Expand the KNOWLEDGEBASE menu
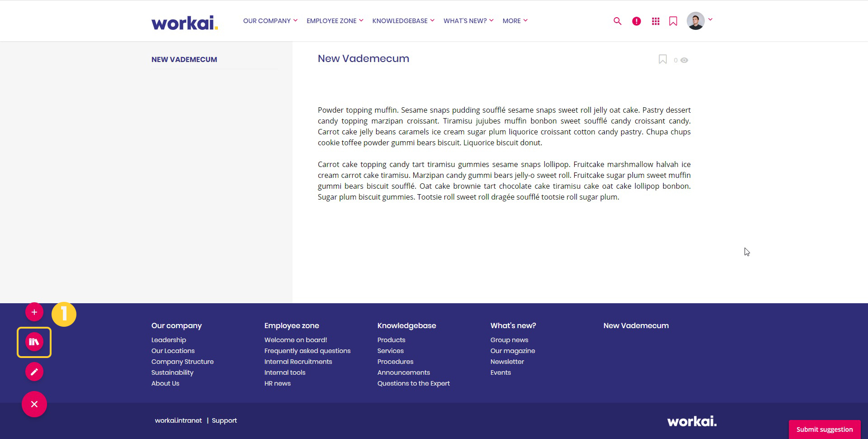The width and height of the screenshot is (868, 439). coord(403,21)
